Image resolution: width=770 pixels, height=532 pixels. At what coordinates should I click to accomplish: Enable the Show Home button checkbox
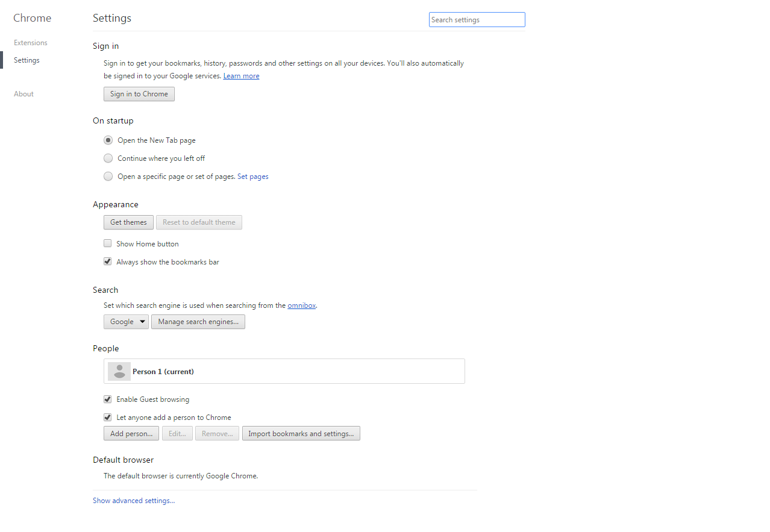click(108, 244)
